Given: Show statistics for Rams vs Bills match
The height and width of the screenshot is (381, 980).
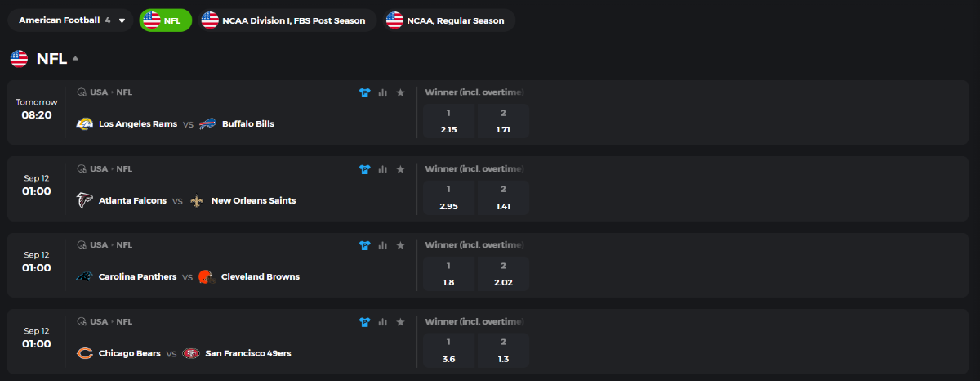Looking at the screenshot, I should [382, 92].
